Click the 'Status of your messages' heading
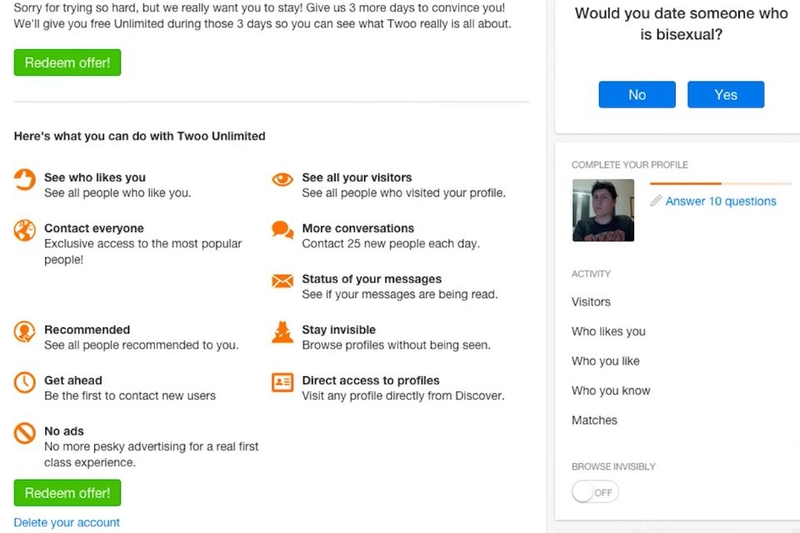800x533 pixels. click(371, 279)
